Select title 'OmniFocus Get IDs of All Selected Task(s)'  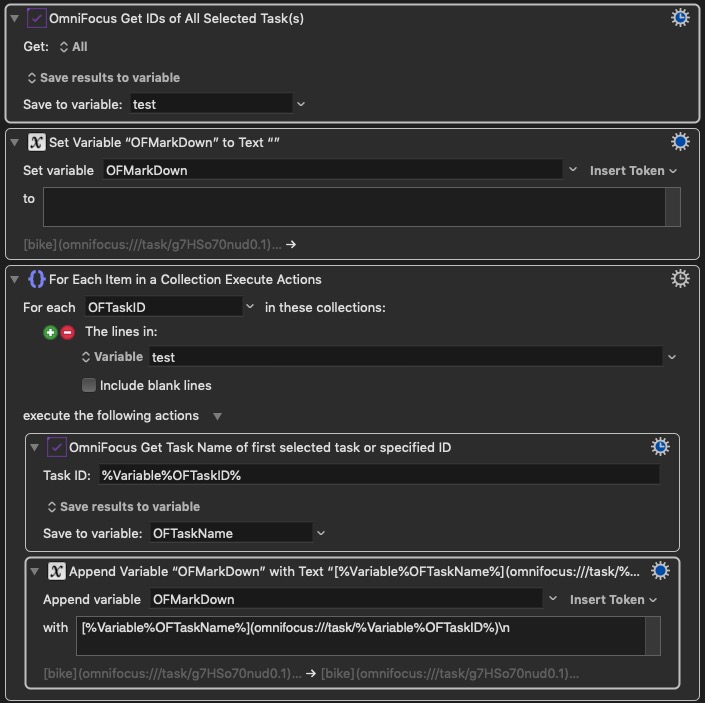176,18
